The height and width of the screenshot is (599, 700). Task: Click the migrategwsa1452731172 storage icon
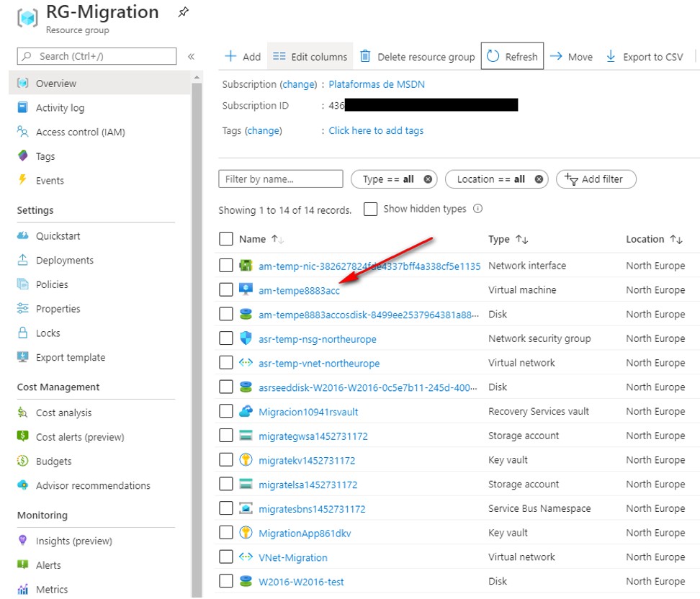click(246, 435)
